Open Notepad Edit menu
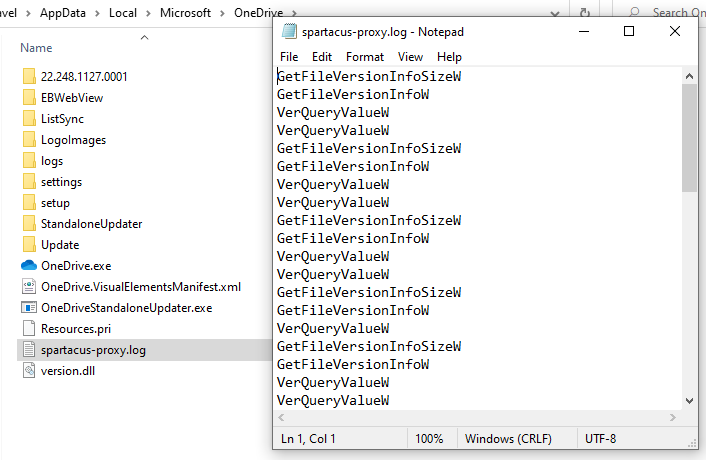Image resolution: width=706 pixels, height=460 pixels. (322, 57)
